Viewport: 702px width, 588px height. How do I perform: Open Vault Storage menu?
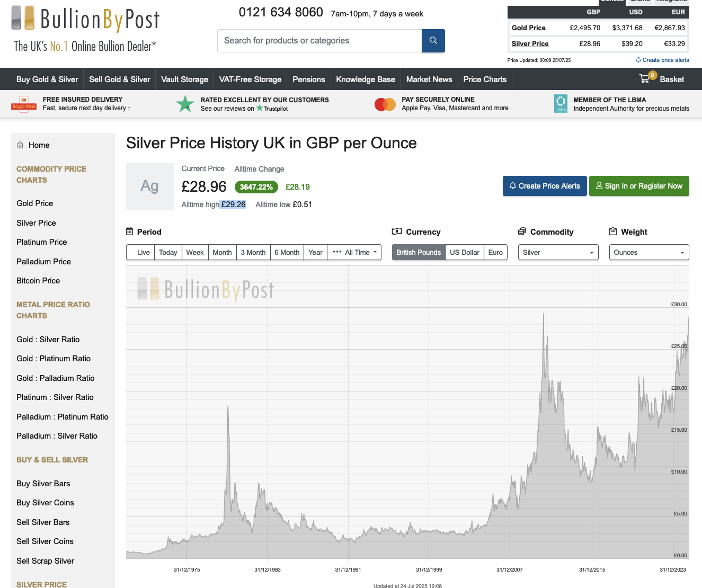184,79
